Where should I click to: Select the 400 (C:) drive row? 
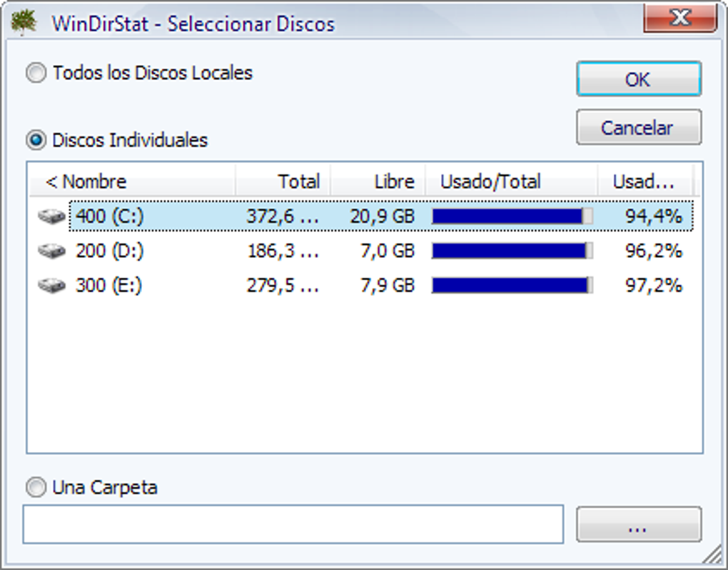[365, 216]
